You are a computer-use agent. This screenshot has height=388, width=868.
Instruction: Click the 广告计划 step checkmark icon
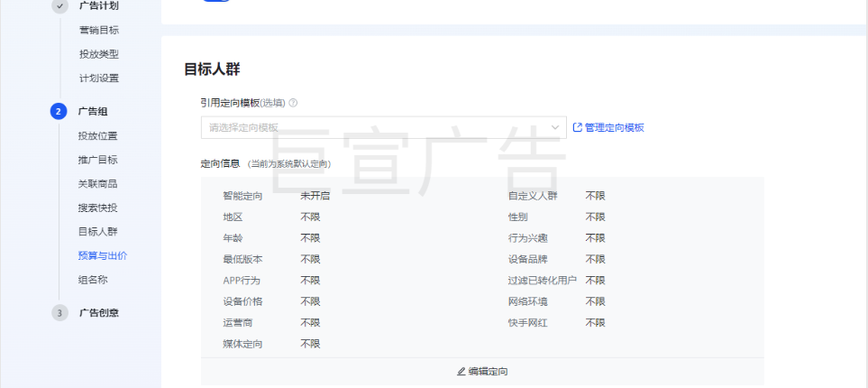point(59,6)
